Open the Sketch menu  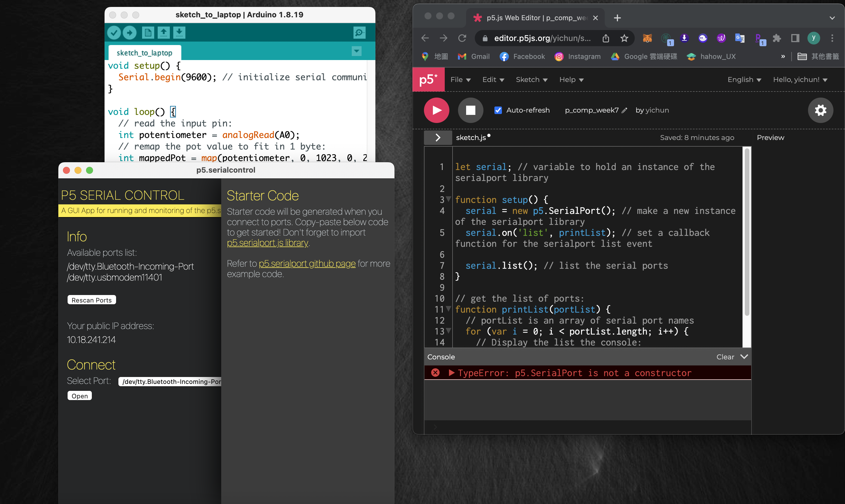click(x=531, y=79)
